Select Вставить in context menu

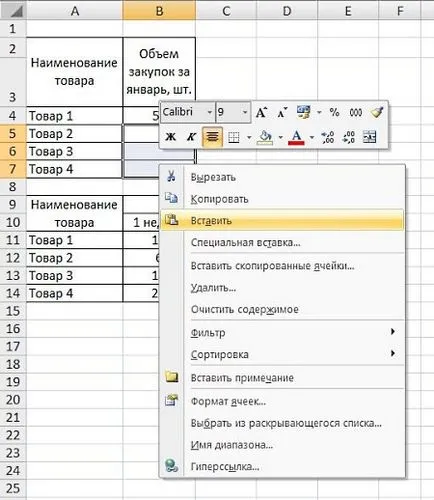click(x=282, y=220)
